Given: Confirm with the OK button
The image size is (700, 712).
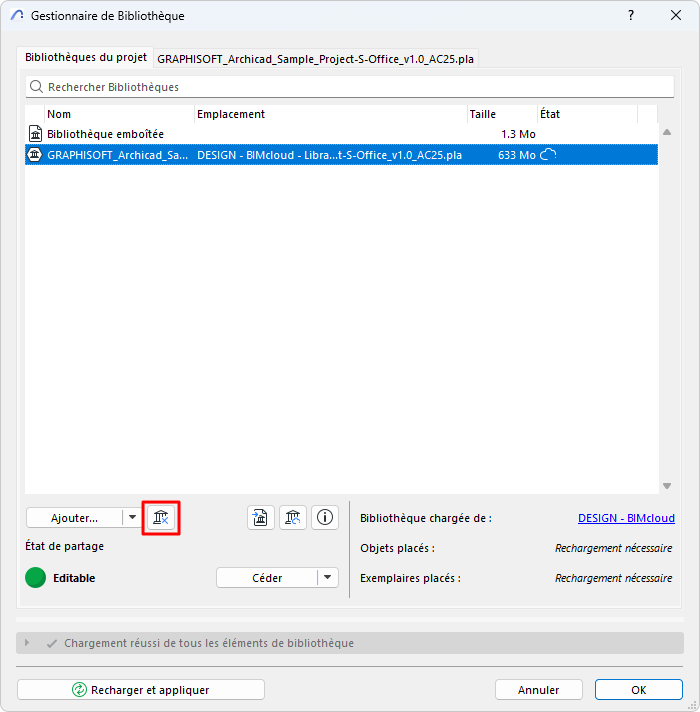Looking at the screenshot, I should point(639,690).
